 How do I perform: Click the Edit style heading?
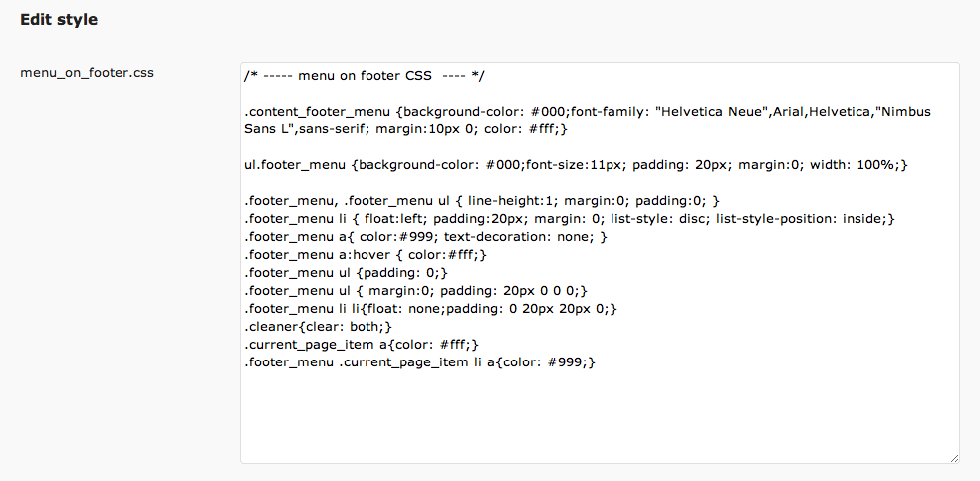(x=59, y=19)
